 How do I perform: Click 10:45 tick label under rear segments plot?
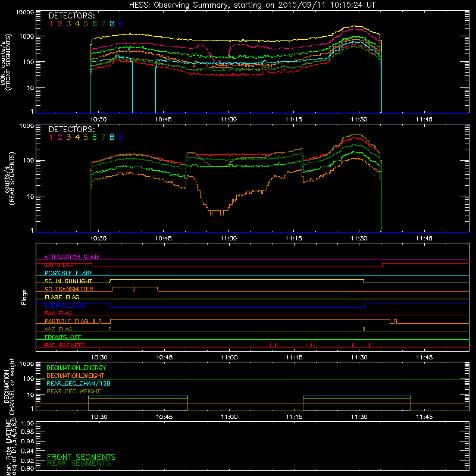163,239
